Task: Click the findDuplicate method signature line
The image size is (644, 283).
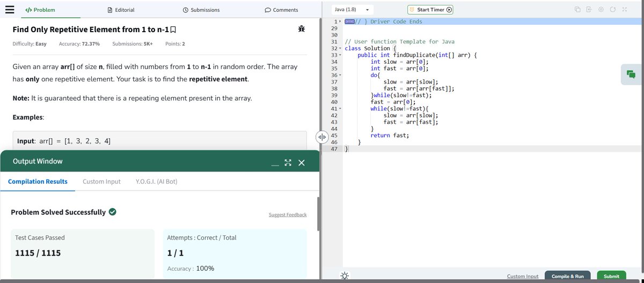Action: coord(418,55)
